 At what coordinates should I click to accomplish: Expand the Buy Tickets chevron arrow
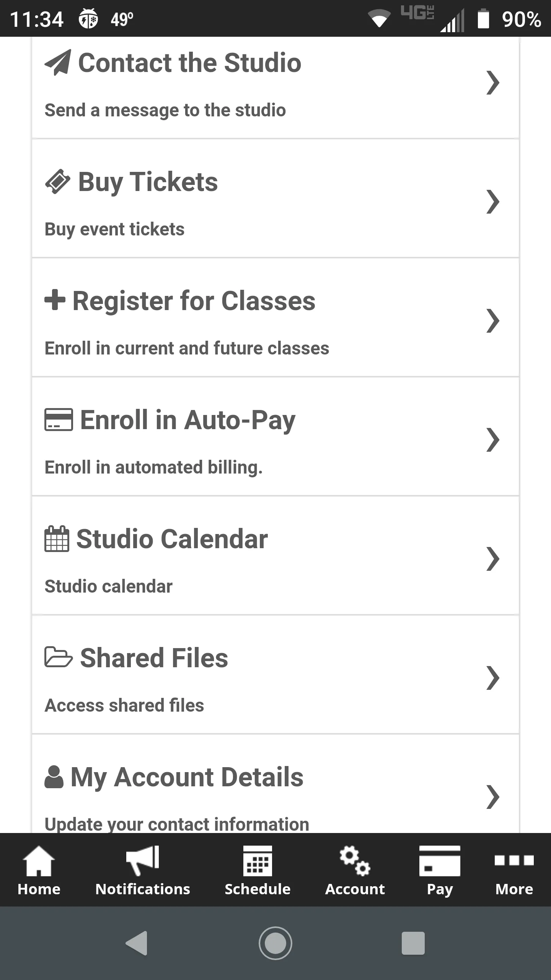493,202
